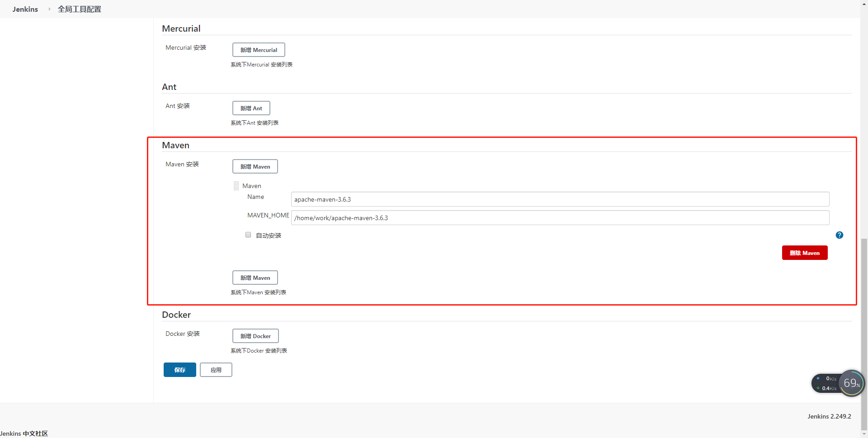The image size is (868, 438).
Task: Click Jenkins 2.249.2 version link
Action: pyautogui.click(x=829, y=416)
